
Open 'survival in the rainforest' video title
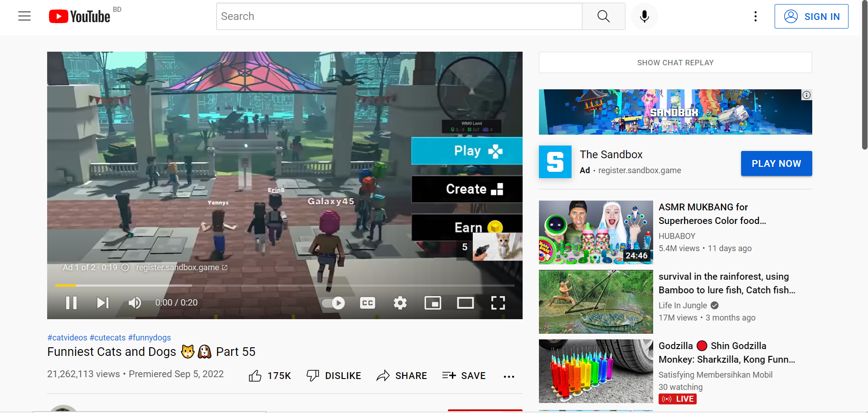[727, 283]
